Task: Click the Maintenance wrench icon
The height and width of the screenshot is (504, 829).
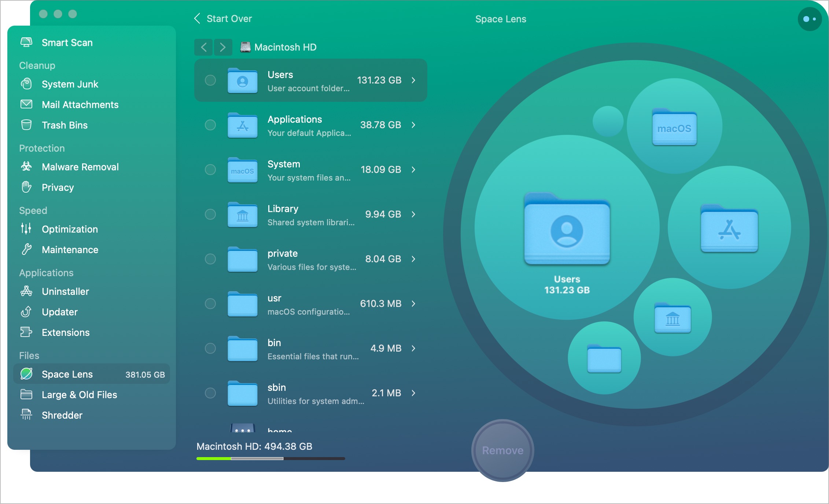Action: 26,249
